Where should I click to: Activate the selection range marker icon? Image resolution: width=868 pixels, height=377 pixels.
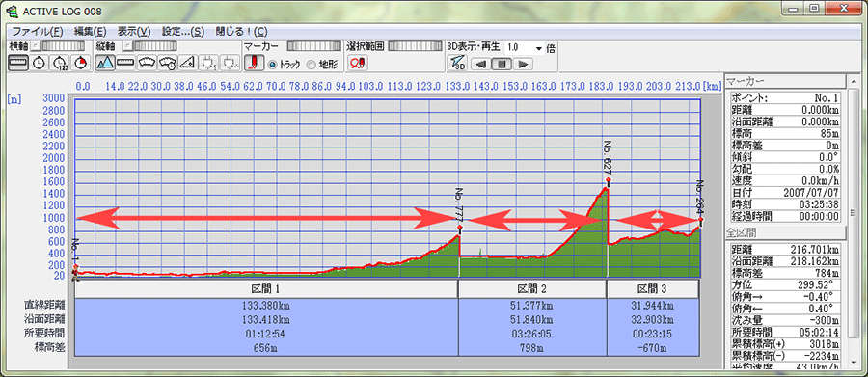[x=357, y=63]
